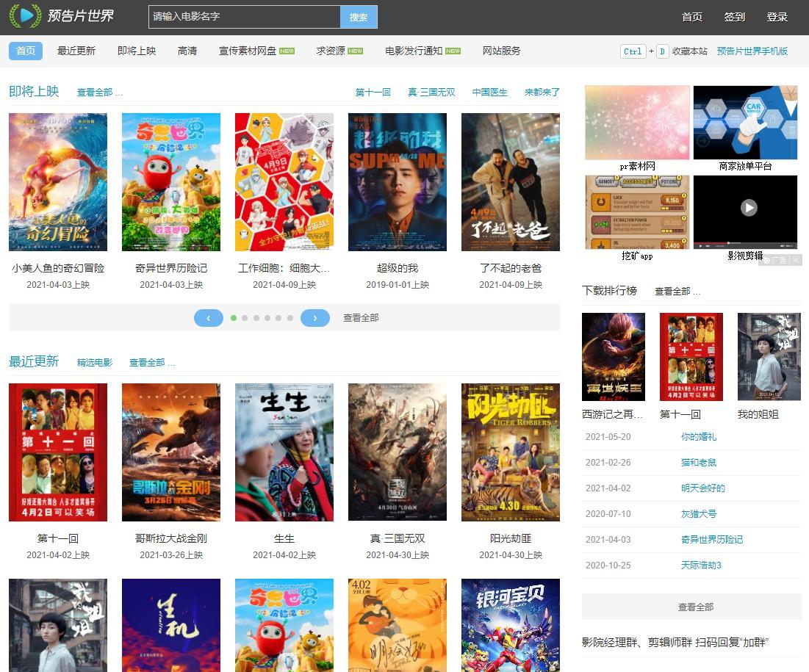Open the 登录 login link
This screenshot has width=809, height=672.
coord(777,17)
